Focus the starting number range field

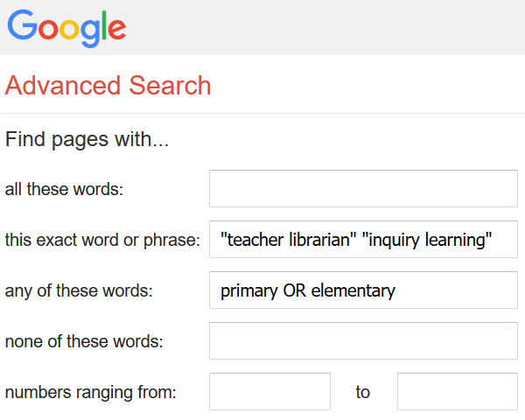click(x=269, y=391)
